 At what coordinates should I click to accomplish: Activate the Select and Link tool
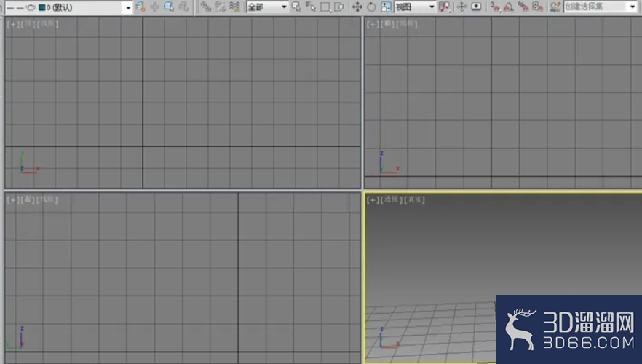(205, 7)
